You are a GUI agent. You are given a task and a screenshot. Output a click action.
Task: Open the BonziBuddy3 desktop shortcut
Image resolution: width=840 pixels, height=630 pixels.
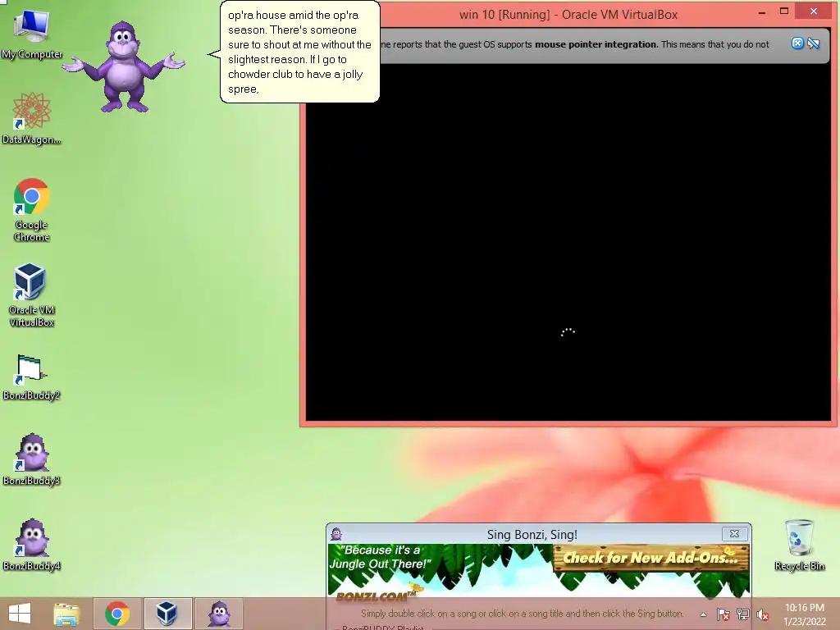[x=32, y=459]
